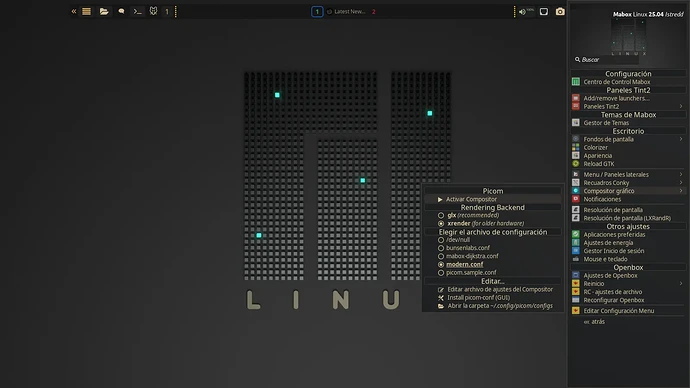Click the screenshot camera icon
690x388 pixels.
click(x=560, y=11)
